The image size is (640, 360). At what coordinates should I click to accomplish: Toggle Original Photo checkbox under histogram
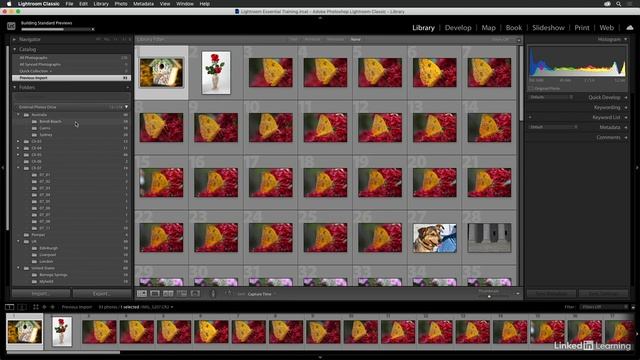click(531, 88)
